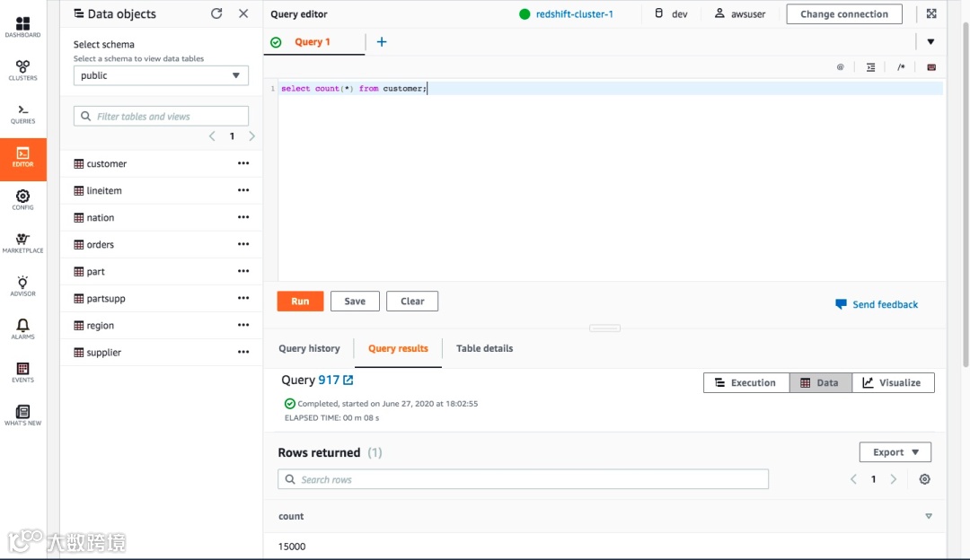Click the indent format icon in editor toolbar

tap(870, 67)
